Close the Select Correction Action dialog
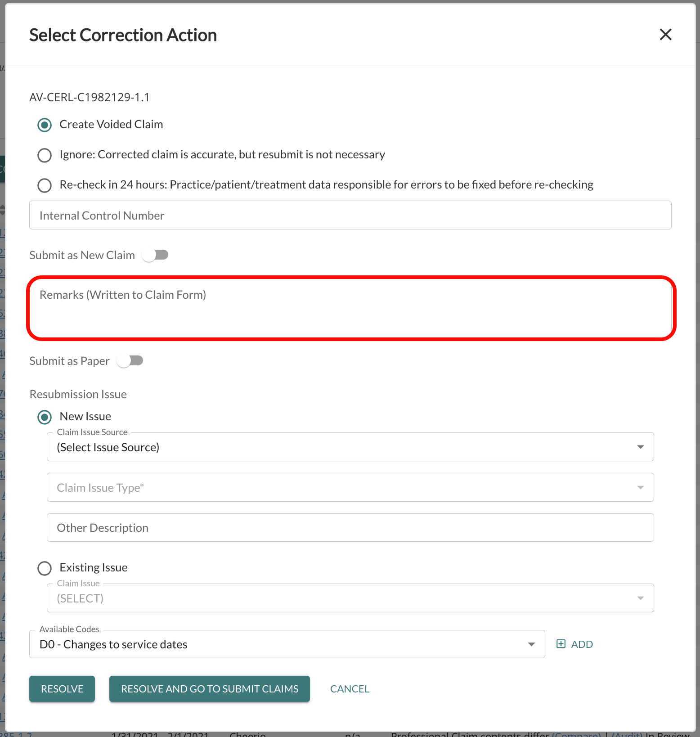The image size is (700, 737). pos(666,34)
